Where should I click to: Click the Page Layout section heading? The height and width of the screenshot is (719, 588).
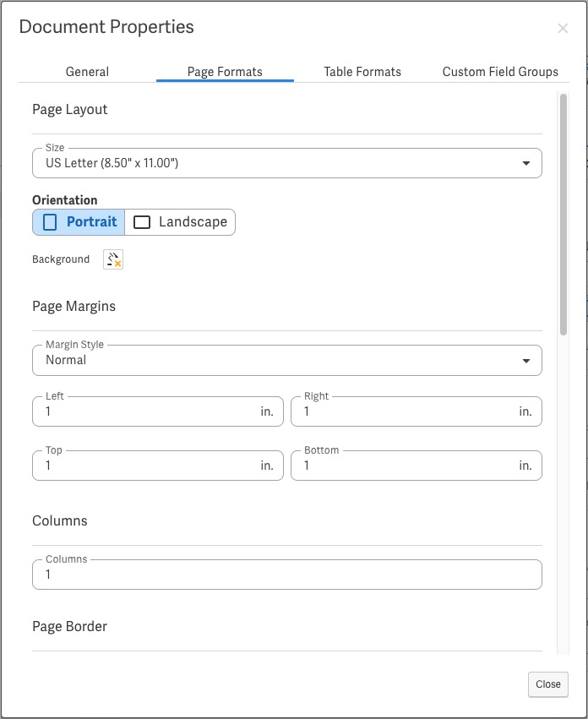pyautogui.click(x=70, y=110)
